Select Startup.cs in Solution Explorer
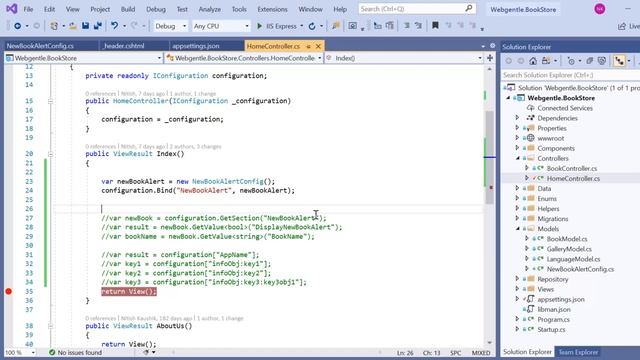The height and width of the screenshot is (360, 640). (551, 329)
